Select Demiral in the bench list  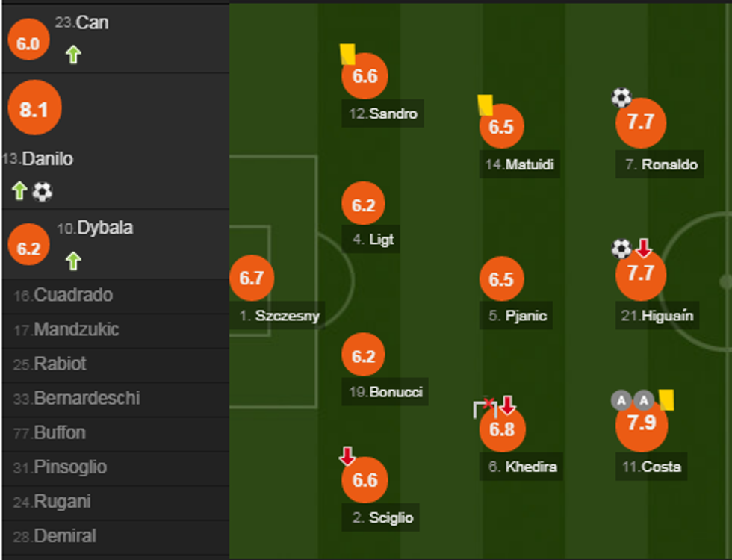pos(65,536)
